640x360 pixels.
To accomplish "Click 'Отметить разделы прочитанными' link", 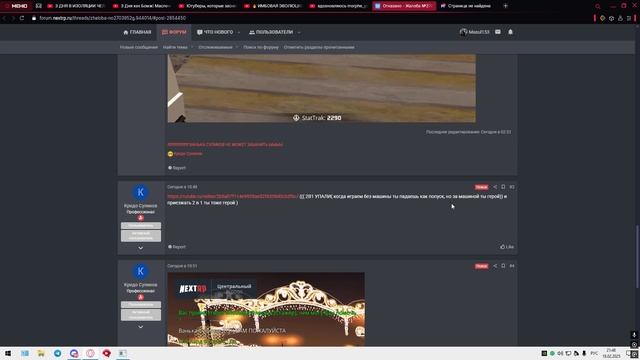I will point(319,47).
